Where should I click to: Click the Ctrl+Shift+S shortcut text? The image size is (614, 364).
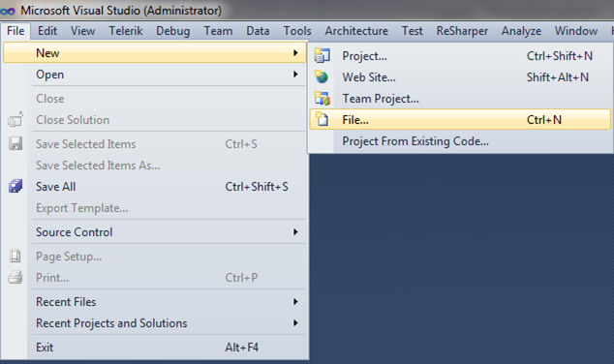(x=257, y=187)
